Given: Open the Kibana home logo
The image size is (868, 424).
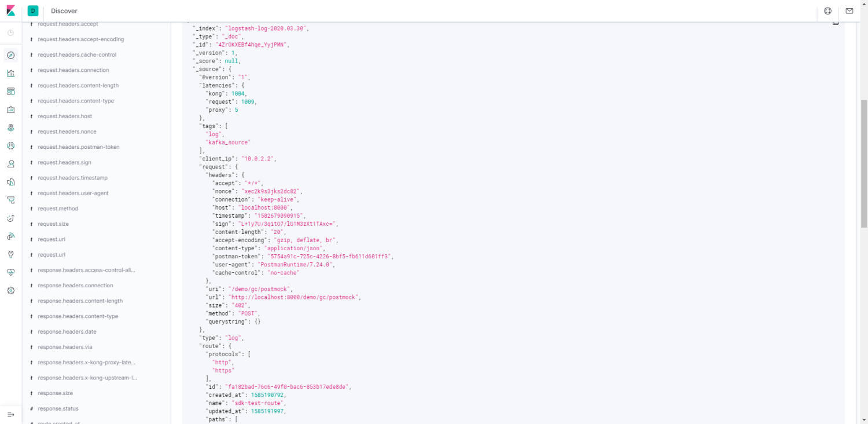Looking at the screenshot, I should point(10,11).
